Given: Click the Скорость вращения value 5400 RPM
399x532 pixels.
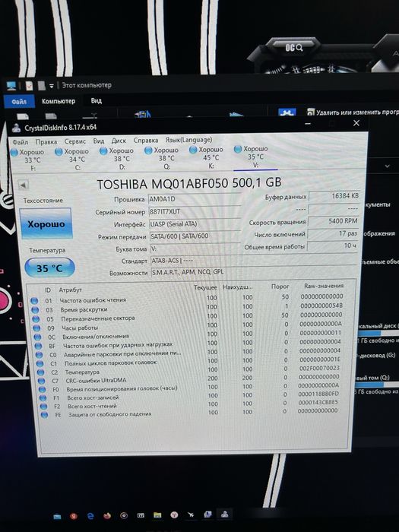Looking at the screenshot, I should [333, 221].
